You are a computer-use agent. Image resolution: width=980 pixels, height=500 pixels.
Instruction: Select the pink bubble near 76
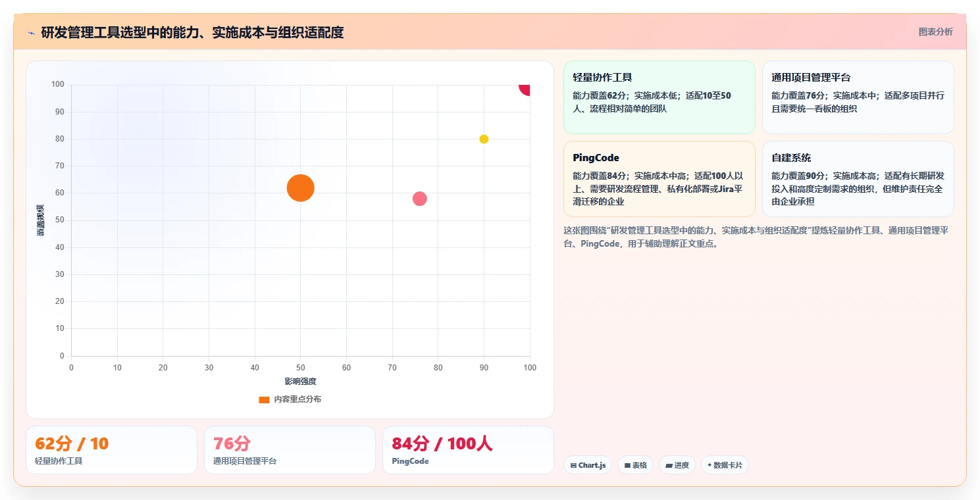click(420, 199)
